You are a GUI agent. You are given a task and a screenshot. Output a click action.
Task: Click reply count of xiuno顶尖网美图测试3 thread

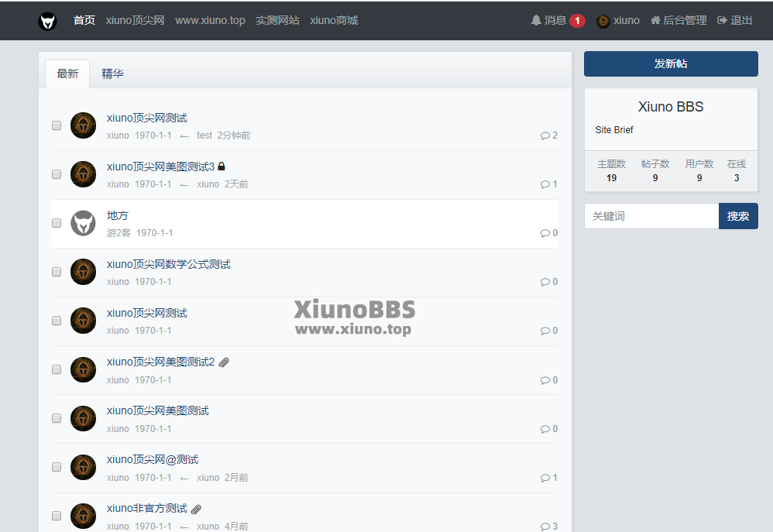548,184
